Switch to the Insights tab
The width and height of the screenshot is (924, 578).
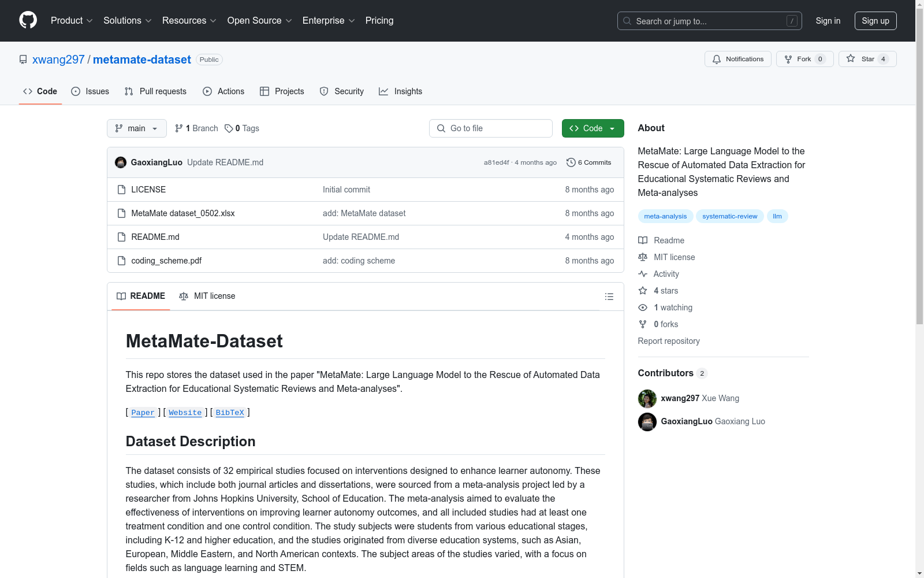(401, 91)
